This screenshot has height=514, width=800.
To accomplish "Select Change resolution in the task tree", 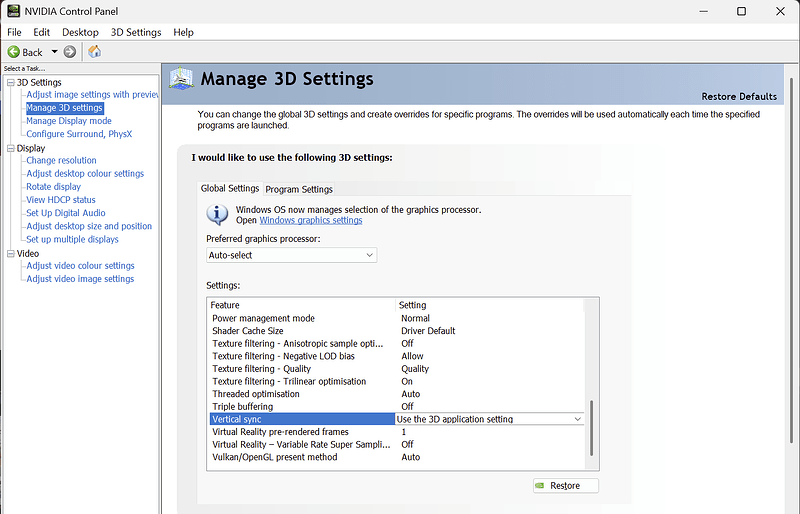I will pos(61,160).
